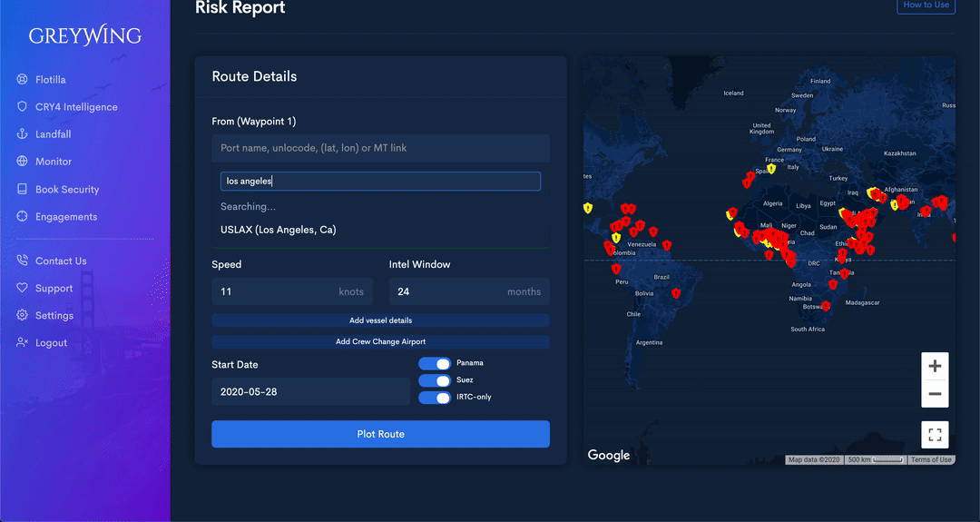
Task: Click the Engagements icon in sidebar
Action: point(22,217)
